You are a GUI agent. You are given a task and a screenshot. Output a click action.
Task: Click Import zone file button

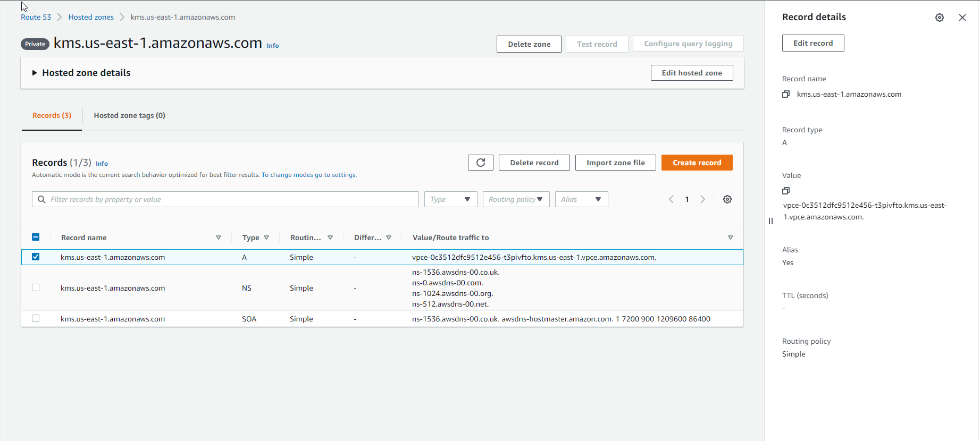click(x=616, y=163)
